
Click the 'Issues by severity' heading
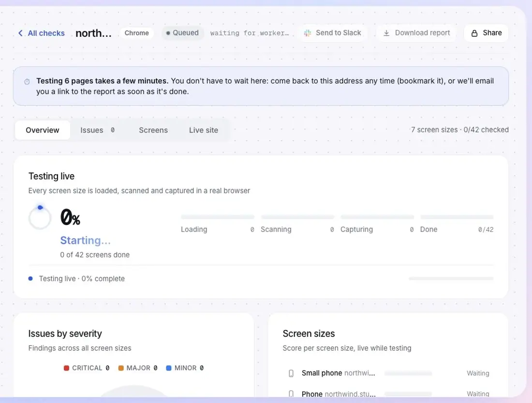click(65, 334)
